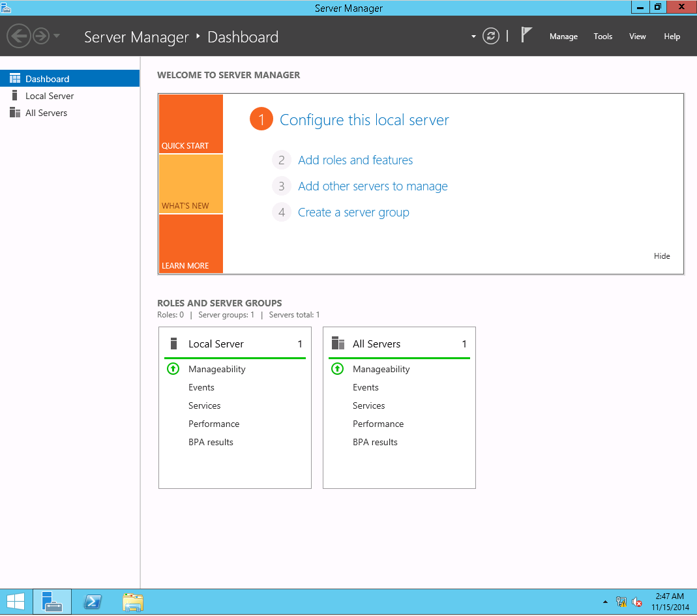Image resolution: width=697 pixels, height=616 pixels.
Task: Open the What's New tile
Action: [x=190, y=184]
